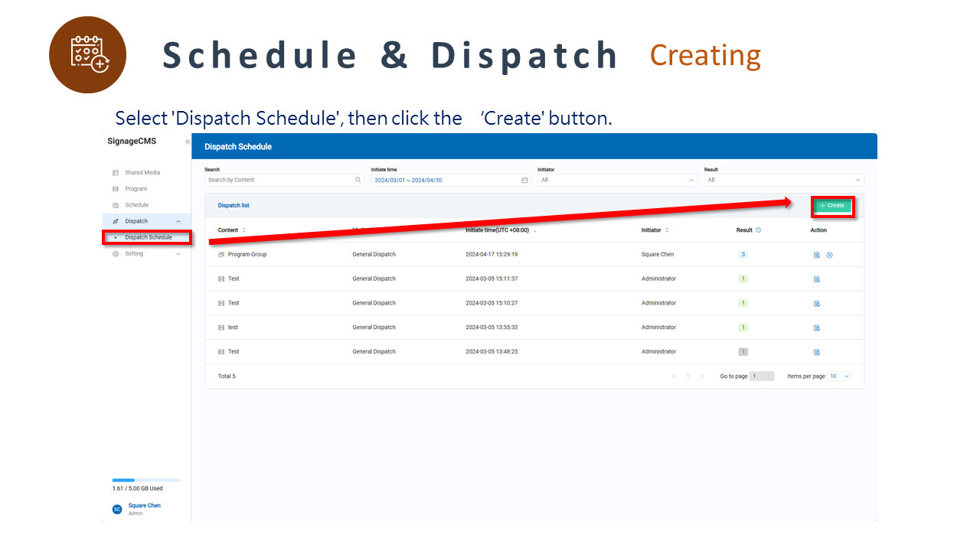This screenshot has height=551, width=980.
Task: Toggle sort order of Initiate time column
Action: click(535, 230)
